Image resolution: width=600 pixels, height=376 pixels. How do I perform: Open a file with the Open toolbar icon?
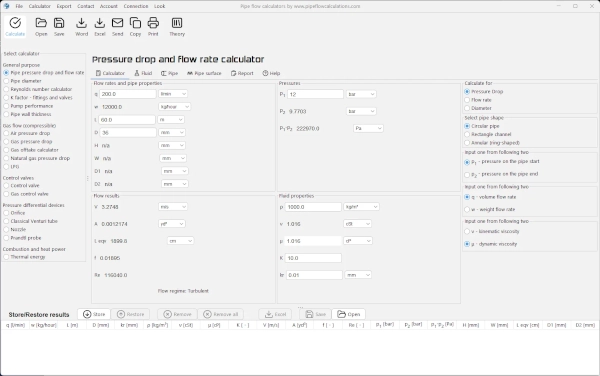click(41, 27)
